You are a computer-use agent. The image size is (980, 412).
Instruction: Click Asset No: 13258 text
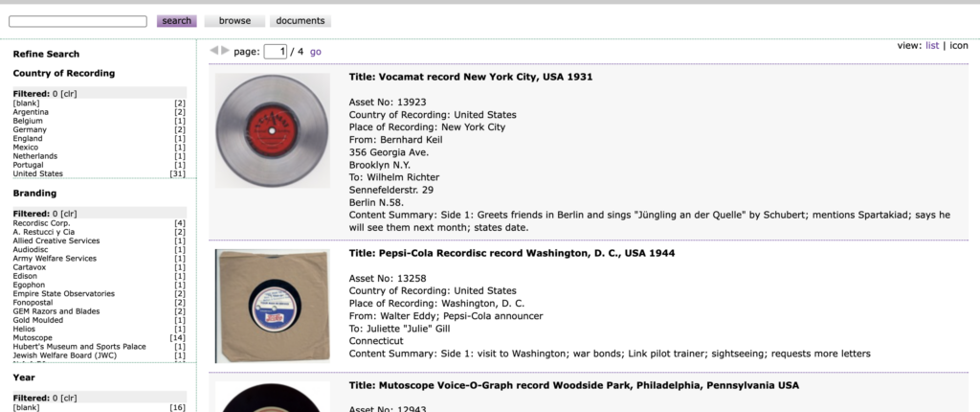coord(388,278)
